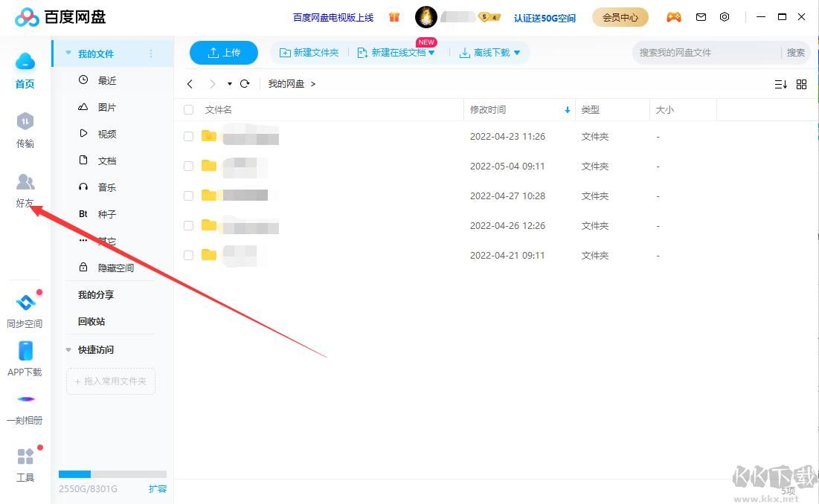Open the 传输 transfer panel icon
The height and width of the screenshot is (504, 819).
[x=25, y=122]
